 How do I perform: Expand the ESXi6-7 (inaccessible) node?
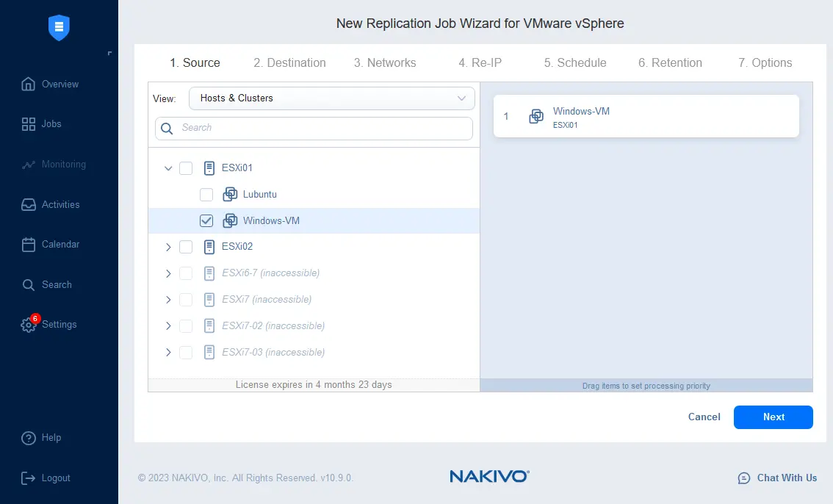click(168, 273)
